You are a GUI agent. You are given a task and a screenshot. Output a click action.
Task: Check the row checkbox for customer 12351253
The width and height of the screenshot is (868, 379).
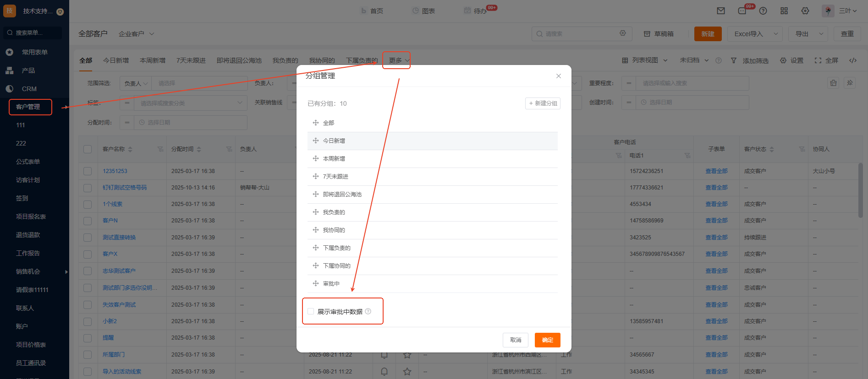coord(88,171)
